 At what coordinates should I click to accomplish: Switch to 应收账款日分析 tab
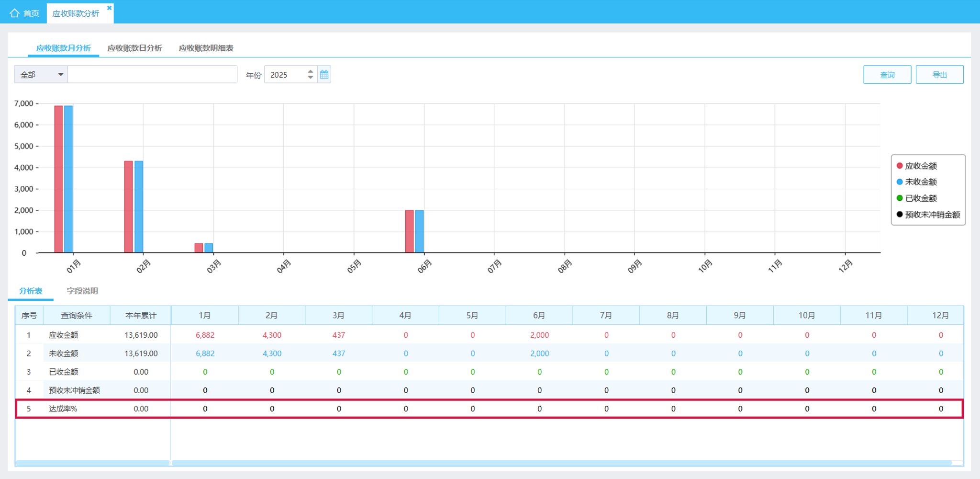(134, 48)
